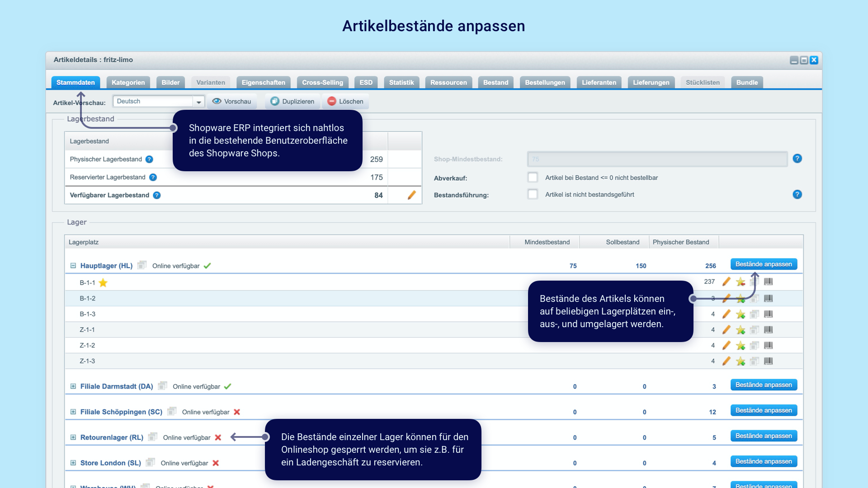Open help for Verfügbarer Lagerbestand
The image size is (868, 488).
[x=156, y=195]
